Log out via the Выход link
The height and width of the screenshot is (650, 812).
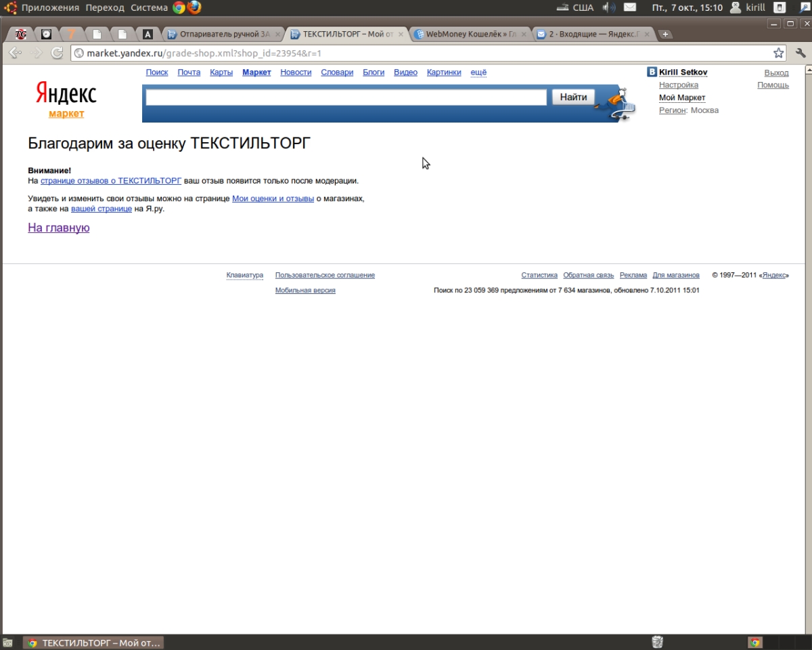point(776,72)
